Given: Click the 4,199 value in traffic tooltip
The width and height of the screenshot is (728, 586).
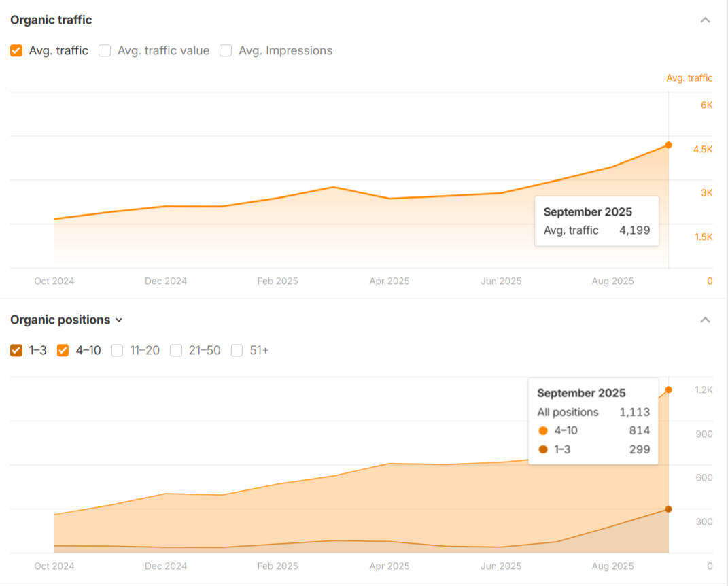Looking at the screenshot, I should pos(635,230).
